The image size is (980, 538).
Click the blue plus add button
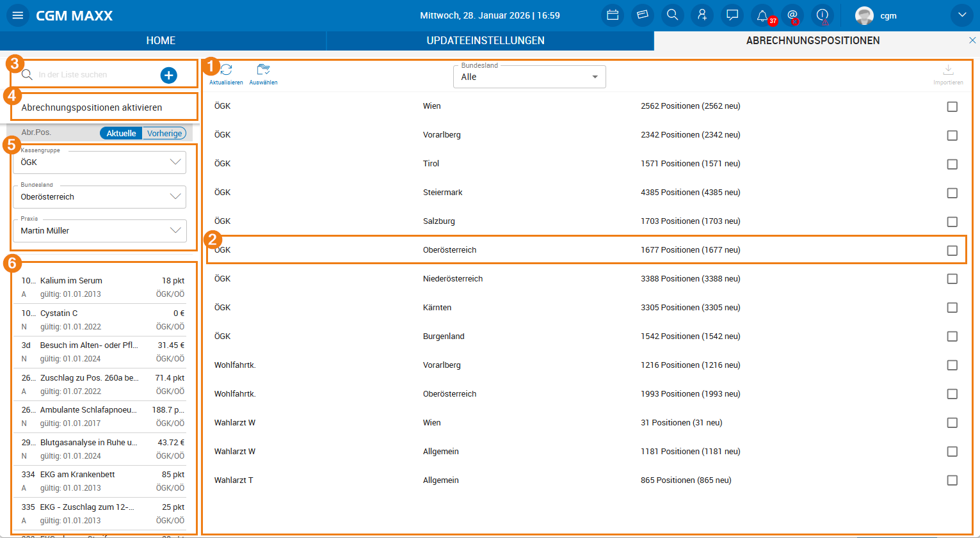(x=168, y=75)
